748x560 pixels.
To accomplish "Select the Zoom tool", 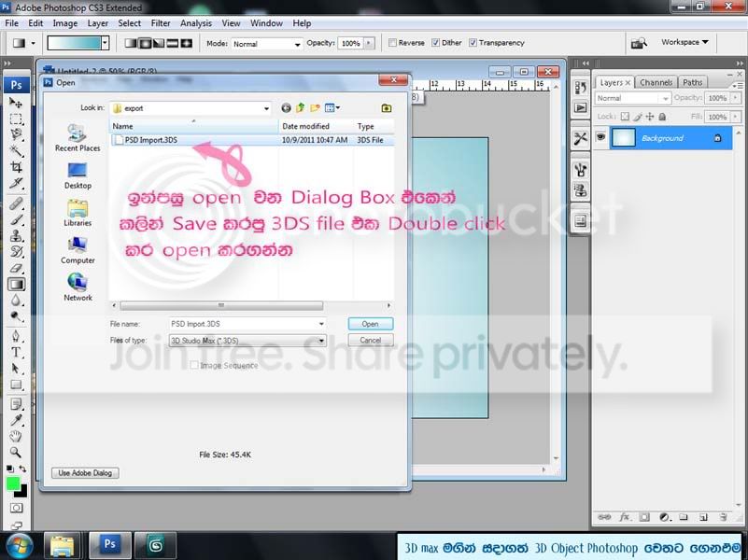I will pos(16,453).
